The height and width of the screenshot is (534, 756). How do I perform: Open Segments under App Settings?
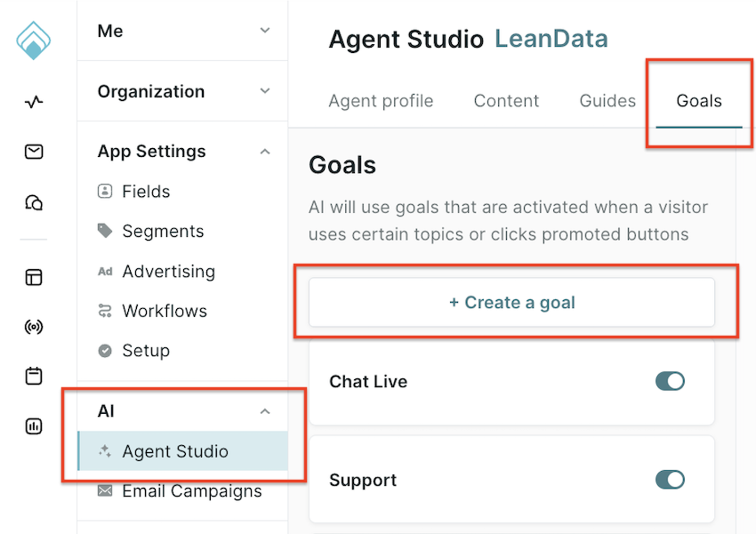163,231
